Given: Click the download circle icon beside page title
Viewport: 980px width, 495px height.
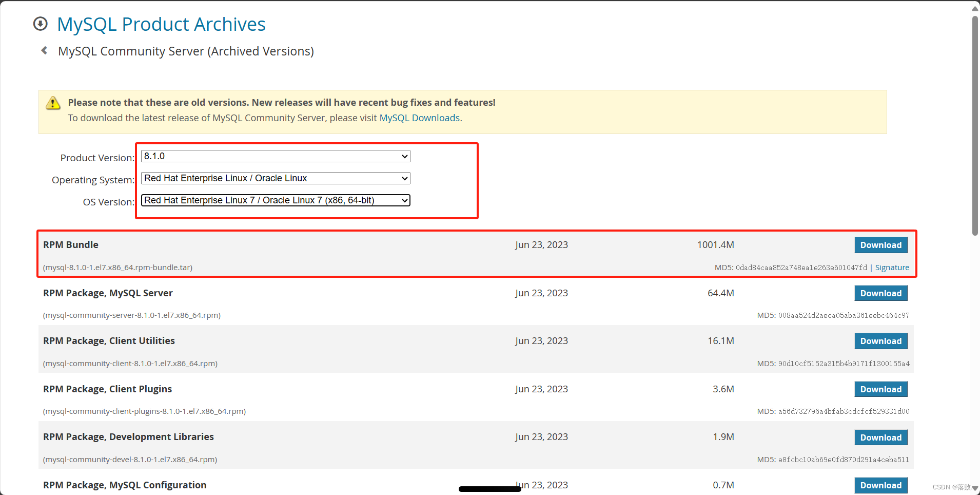Looking at the screenshot, I should click(x=40, y=24).
